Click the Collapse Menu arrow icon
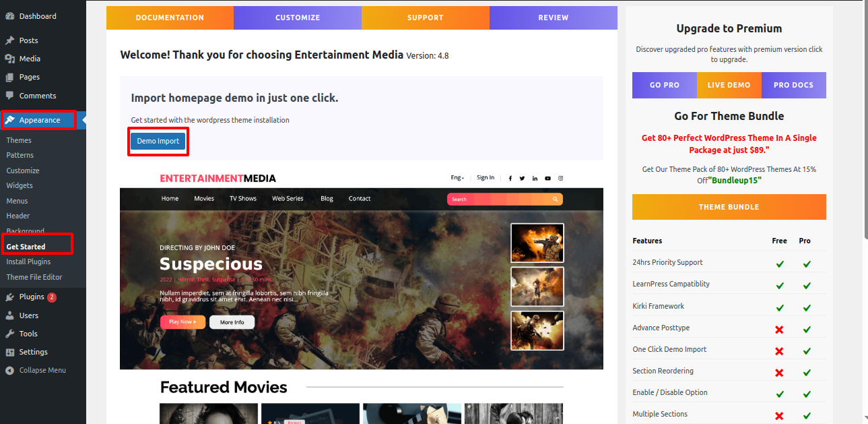Viewport: 868px width, 424px height. pos(9,370)
